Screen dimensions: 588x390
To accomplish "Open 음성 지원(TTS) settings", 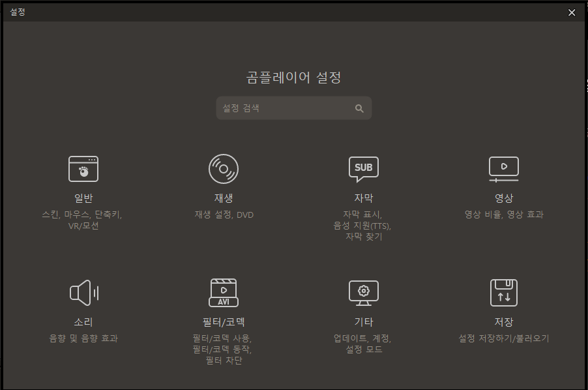I will coord(363,226).
